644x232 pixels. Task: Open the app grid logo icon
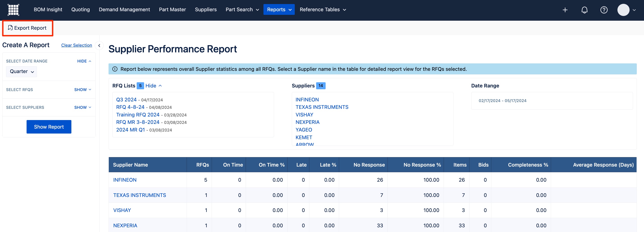pos(13,10)
